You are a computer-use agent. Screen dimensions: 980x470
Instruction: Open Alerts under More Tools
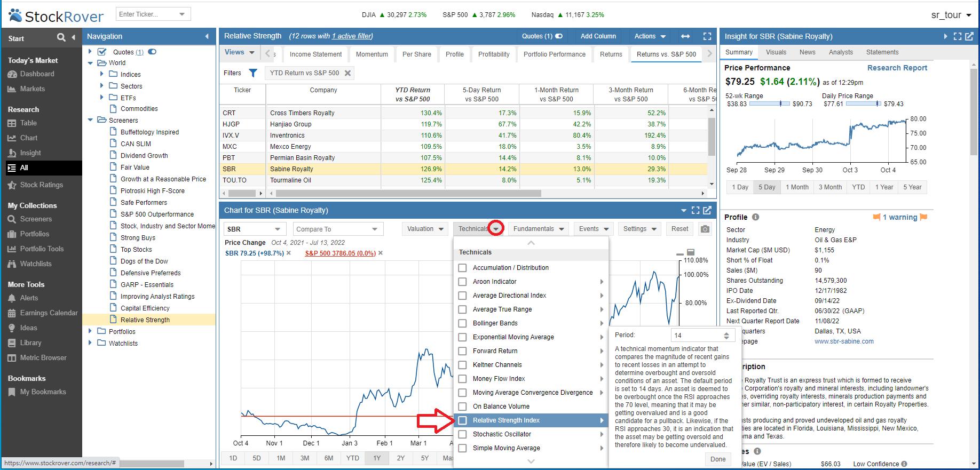pos(23,298)
